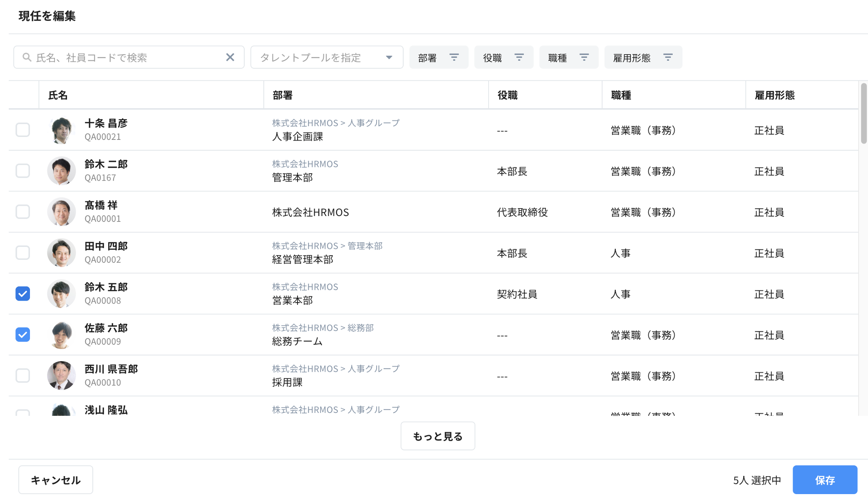Clear the search field using the X icon

click(x=230, y=57)
